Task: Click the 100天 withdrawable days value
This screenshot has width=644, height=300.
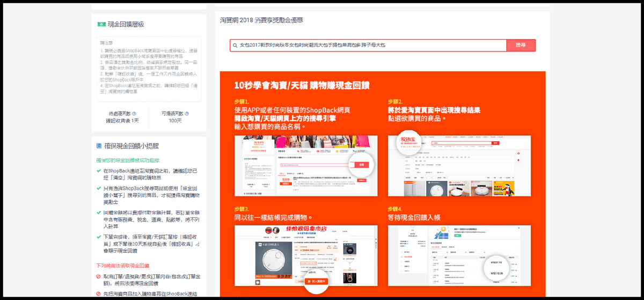Action: [175, 120]
